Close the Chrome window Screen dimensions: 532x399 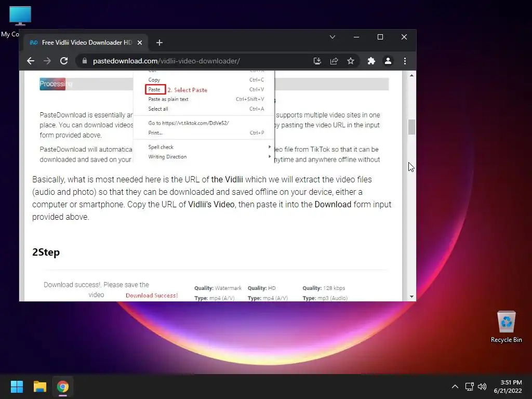pos(404,37)
